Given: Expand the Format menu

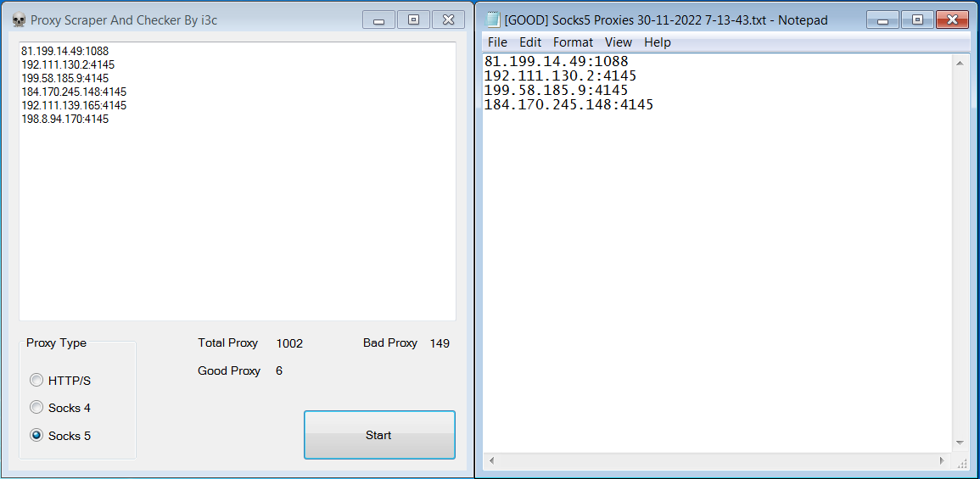Looking at the screenshot, I should coord(573,42).
